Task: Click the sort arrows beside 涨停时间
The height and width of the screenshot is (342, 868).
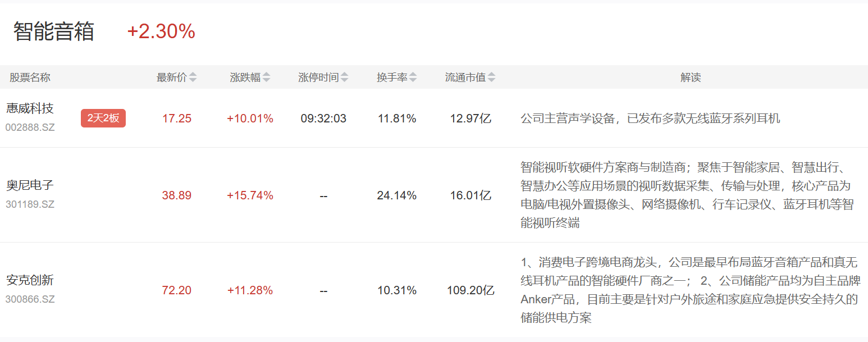Action: (344, 77)
